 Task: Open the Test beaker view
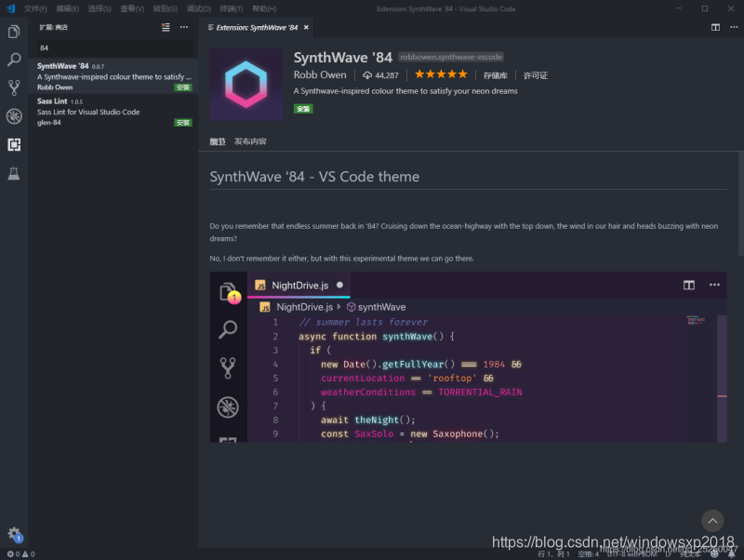tap(14, 173)
